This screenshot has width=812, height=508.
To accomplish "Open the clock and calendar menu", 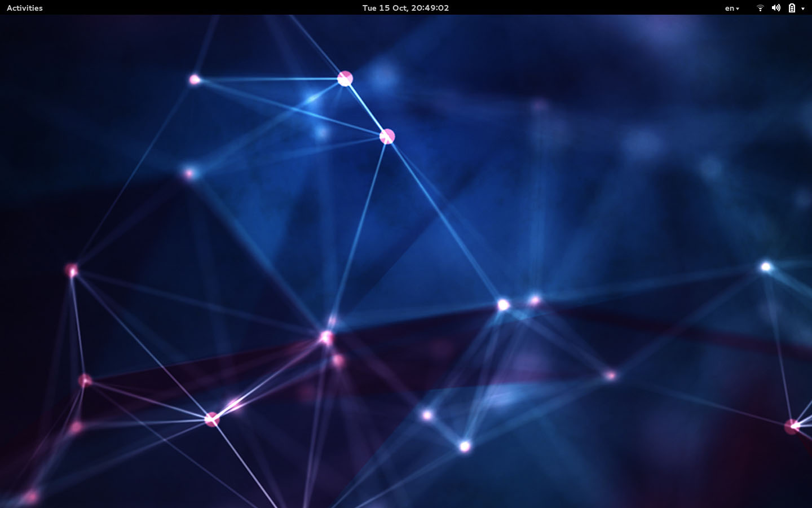I will pos(405,8).
